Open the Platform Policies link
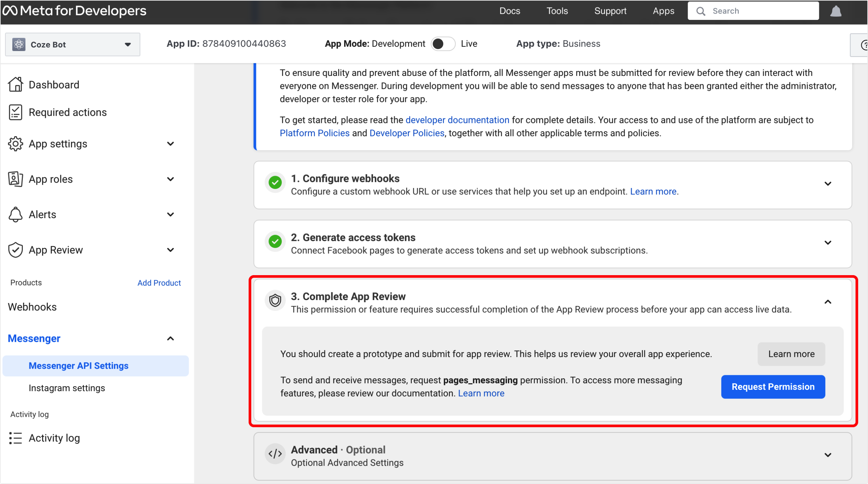The height and width of the screenshot is (484, 868). point(314,133)
